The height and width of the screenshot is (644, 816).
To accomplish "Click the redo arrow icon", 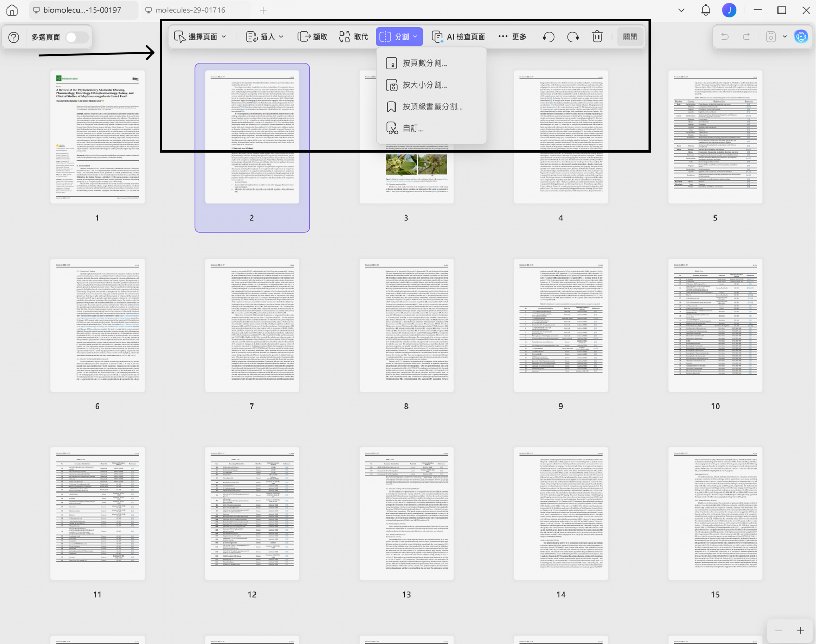I will coord(746,36).
